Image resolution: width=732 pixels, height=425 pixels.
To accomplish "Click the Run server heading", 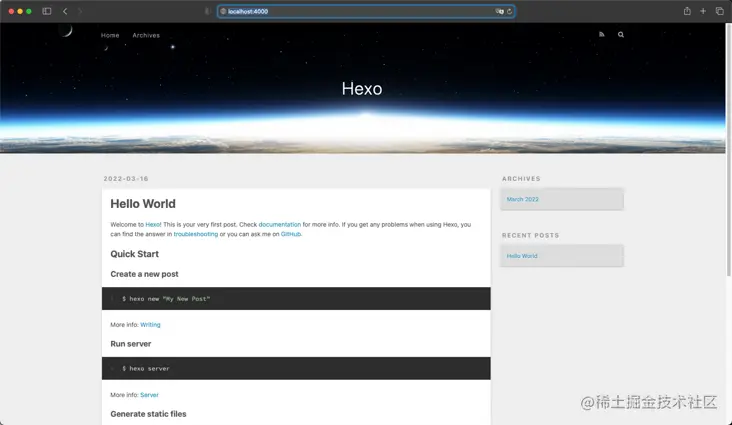I will [x=131, y=344].
